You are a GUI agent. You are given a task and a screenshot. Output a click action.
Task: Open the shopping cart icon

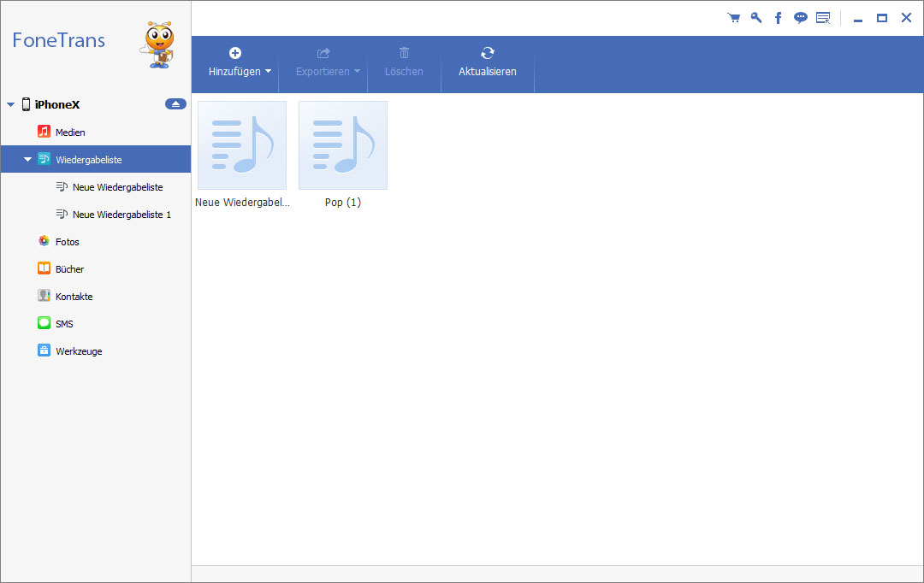[734, 18]
